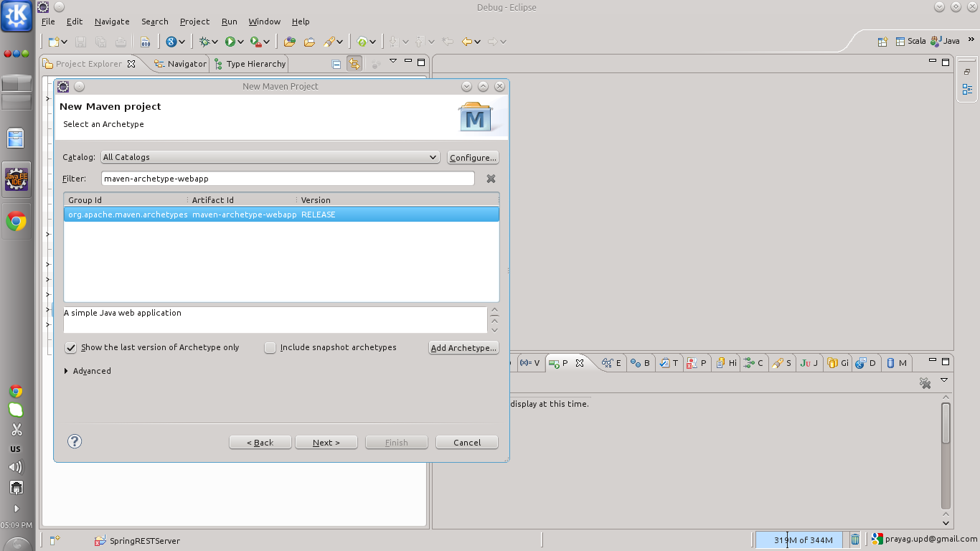Open the Search dropdown arrow in toolbar

point(340,42)
